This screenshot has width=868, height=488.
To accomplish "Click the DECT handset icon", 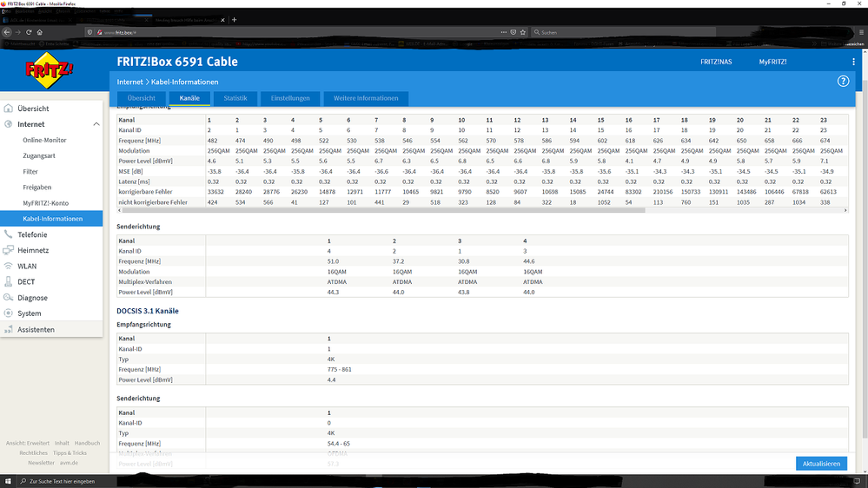I will pyautogui.click(x=9, y=281).
